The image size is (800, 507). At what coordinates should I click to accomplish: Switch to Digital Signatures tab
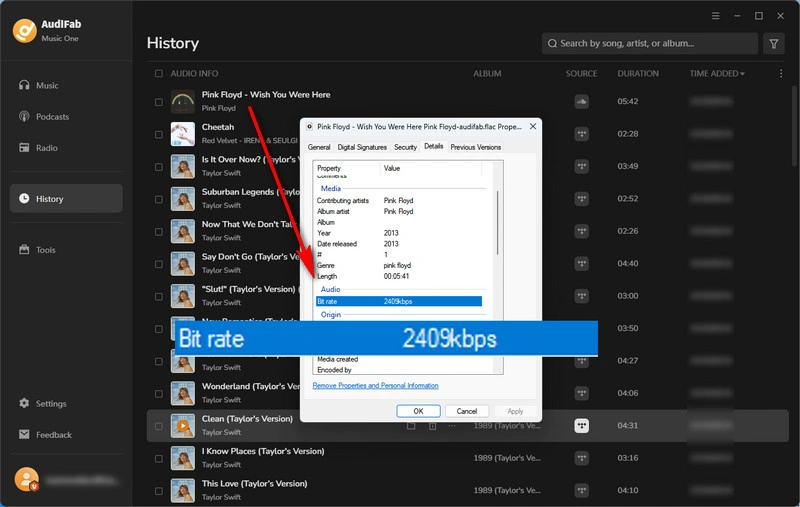[x=362, y=147]
